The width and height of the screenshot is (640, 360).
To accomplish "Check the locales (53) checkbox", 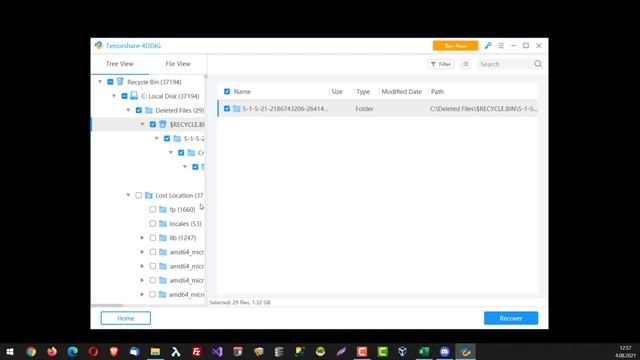I will click(x=153, y=224).
